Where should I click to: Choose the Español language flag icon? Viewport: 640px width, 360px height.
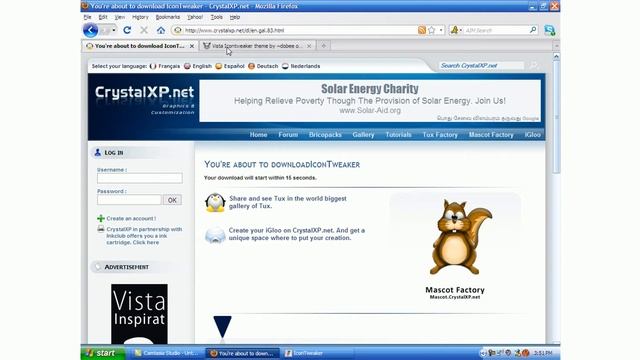(x=219, y=66)
